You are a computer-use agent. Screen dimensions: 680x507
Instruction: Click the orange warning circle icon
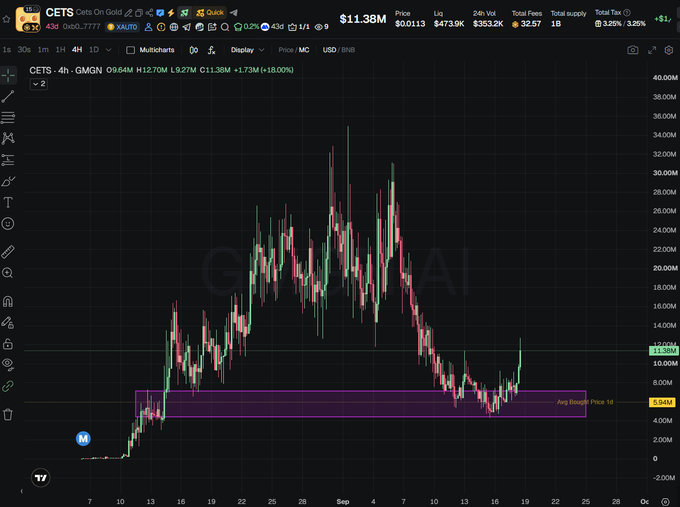tap(161, 27)
